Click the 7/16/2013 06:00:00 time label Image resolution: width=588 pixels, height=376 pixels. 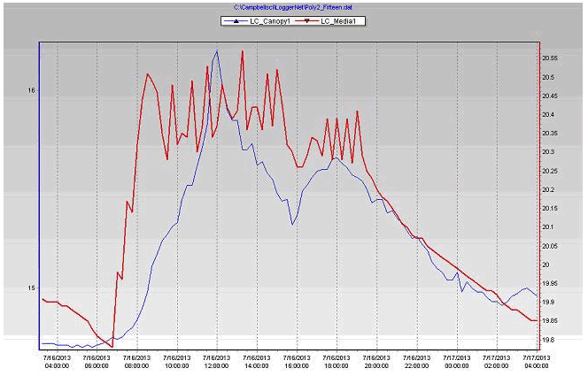(x=97, y=362)
